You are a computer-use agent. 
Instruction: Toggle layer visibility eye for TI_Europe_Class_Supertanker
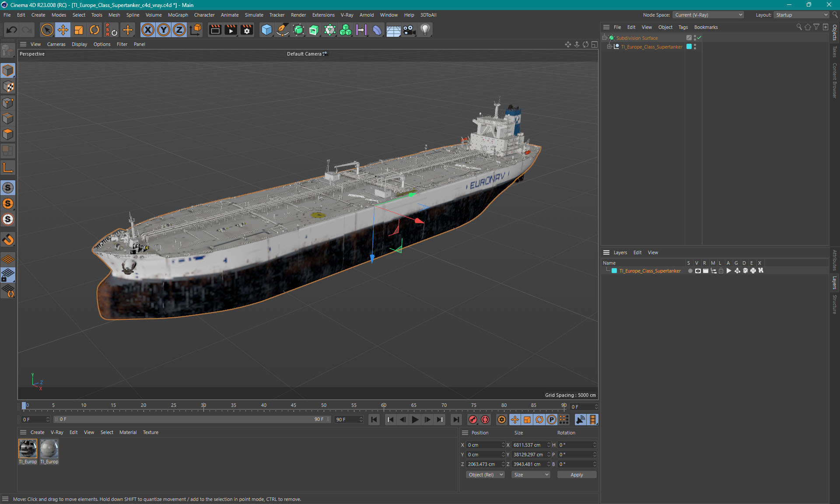pos(698,271)
